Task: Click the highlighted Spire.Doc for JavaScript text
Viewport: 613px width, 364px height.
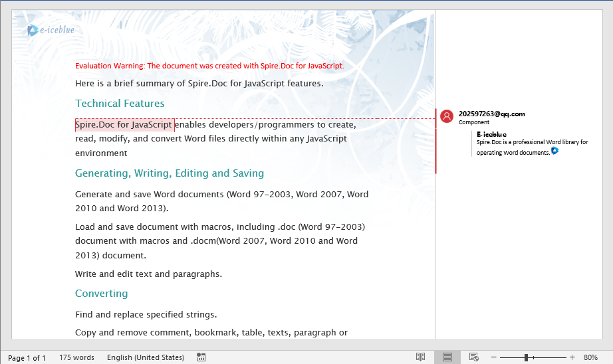Action: (x=124, y=125)
